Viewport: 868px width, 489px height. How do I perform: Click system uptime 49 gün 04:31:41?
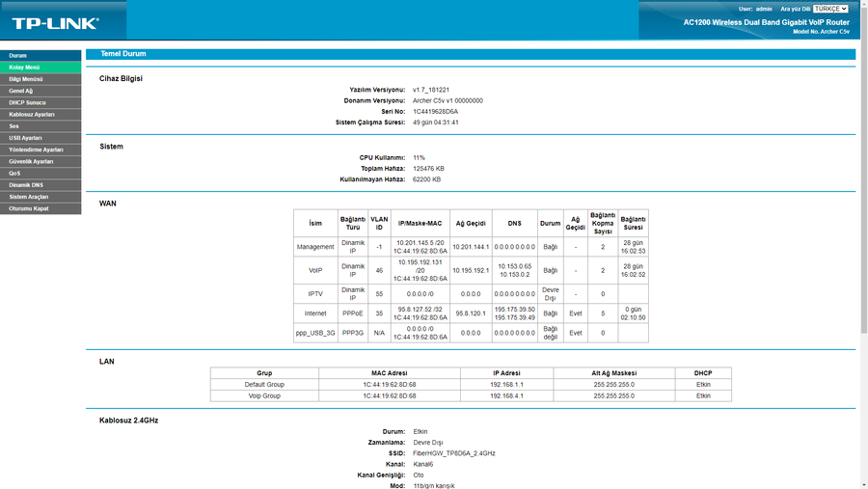pos(435,122)
